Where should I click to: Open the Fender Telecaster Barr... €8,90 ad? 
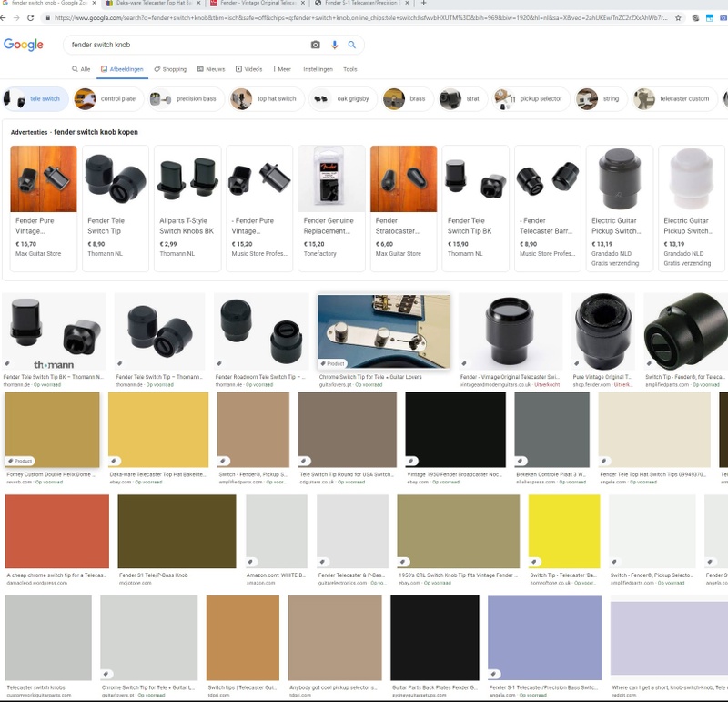click(548, 209)
